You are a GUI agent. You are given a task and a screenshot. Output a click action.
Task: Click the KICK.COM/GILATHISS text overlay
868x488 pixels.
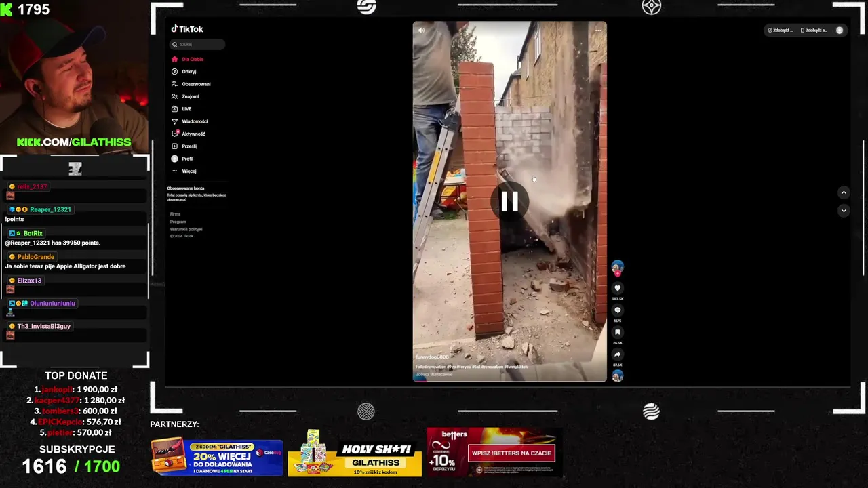[74, 142]
